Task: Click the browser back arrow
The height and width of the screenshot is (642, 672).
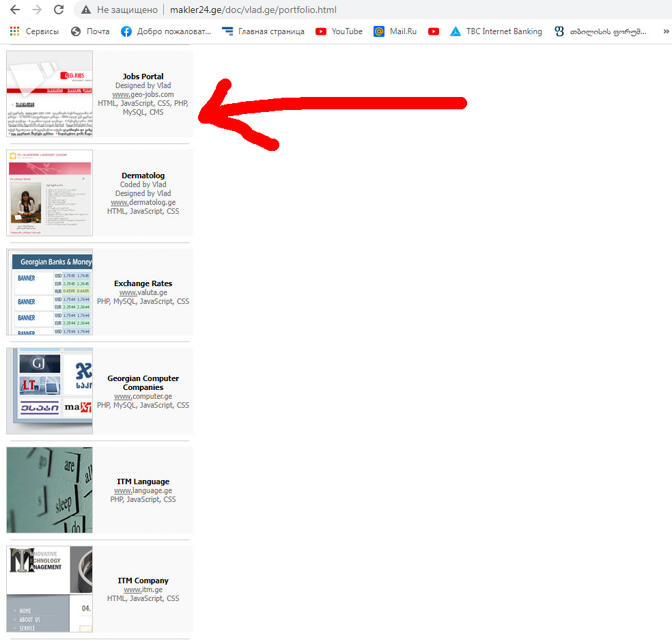Action: [x=14, y=10]
